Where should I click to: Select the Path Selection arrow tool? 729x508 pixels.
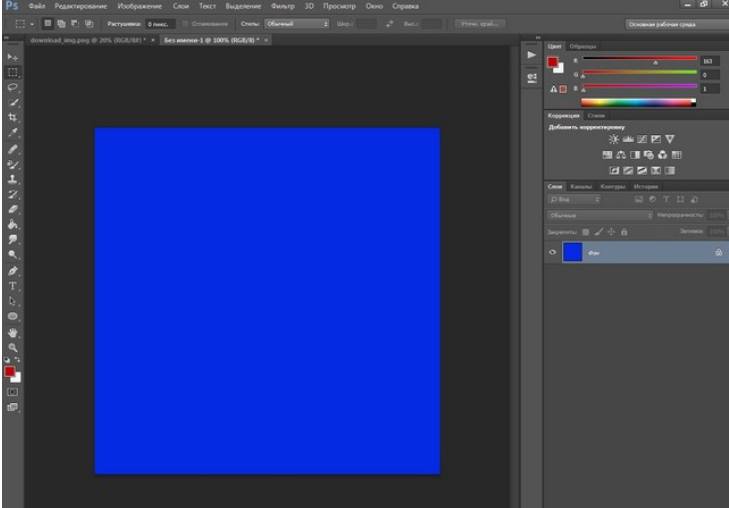(13, 301)
